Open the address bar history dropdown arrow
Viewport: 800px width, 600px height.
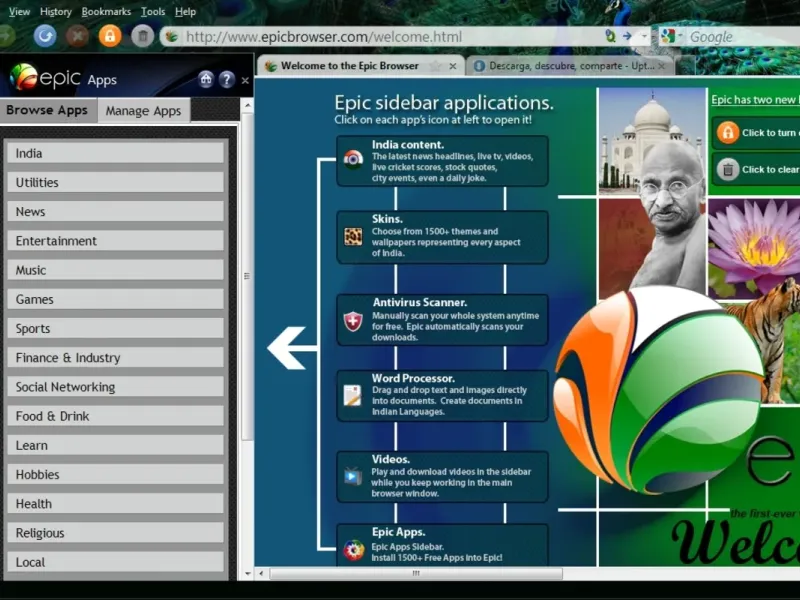[644, 36]
